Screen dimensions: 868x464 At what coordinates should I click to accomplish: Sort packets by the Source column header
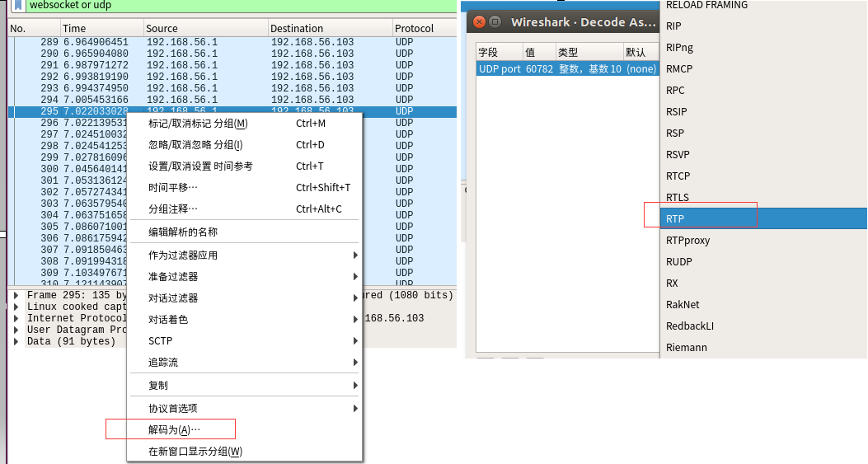tap(205, 28)
